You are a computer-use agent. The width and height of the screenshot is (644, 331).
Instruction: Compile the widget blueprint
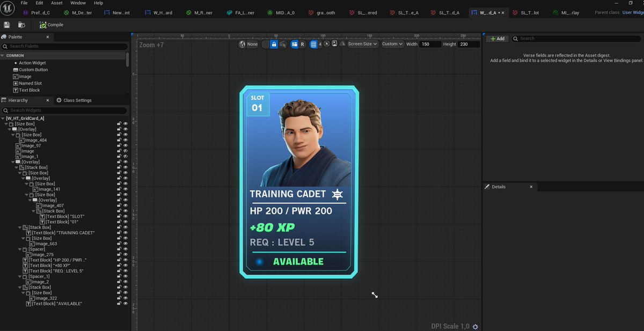coord(52,25)
